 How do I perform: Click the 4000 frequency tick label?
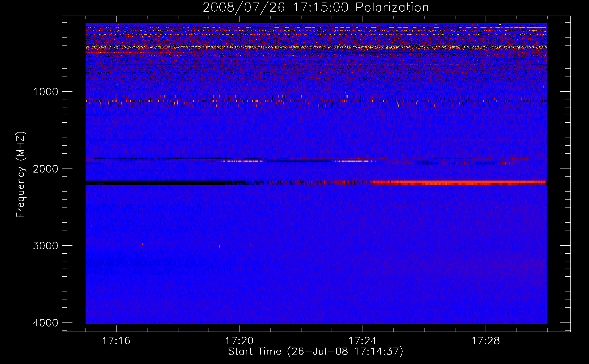pyautogui.click(x=46, y=323)
